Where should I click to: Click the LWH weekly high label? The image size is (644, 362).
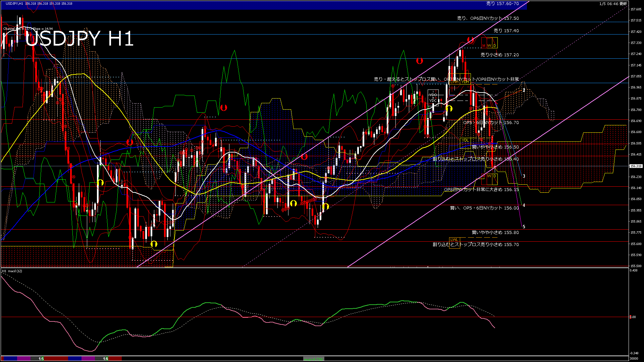click(x=454, y=82)
